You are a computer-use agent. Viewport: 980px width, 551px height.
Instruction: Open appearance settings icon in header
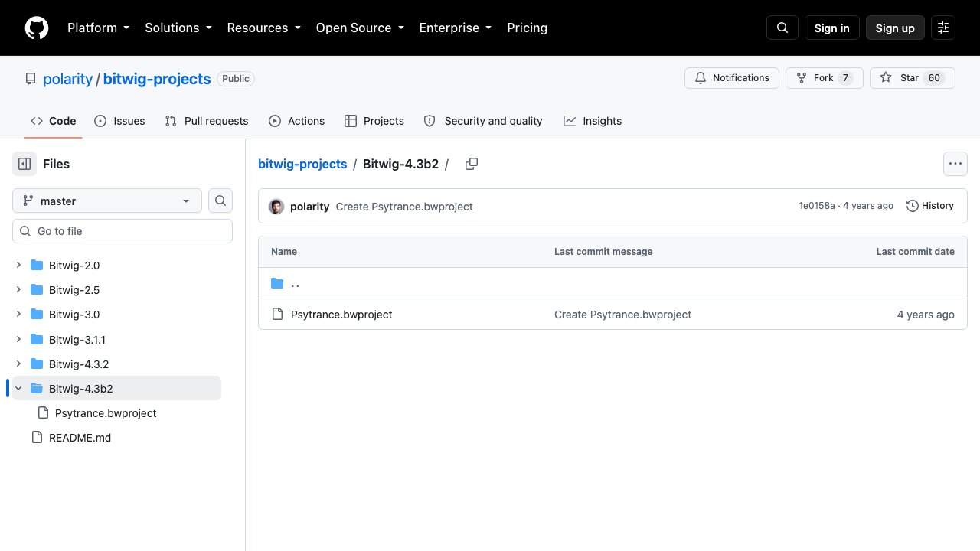[x=943, y=28]
